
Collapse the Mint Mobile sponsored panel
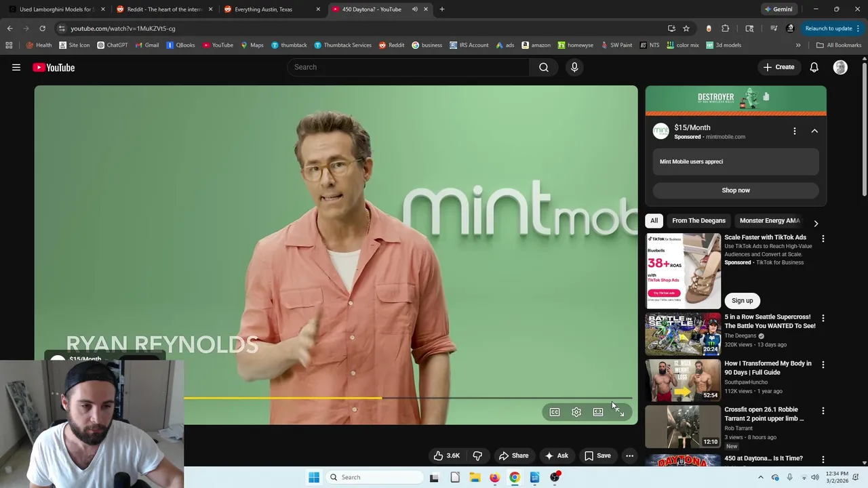click(x=814, y=131)
